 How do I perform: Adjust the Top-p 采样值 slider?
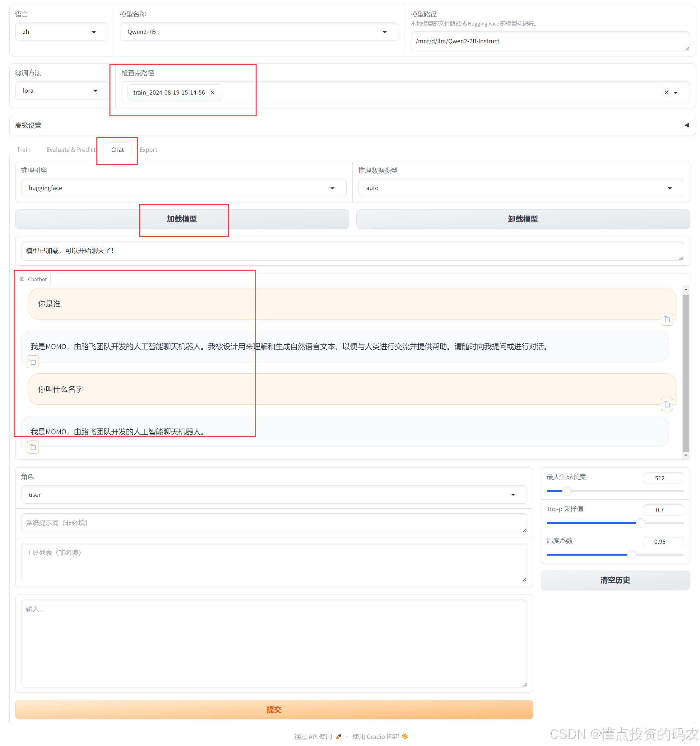tap(640, 523)
